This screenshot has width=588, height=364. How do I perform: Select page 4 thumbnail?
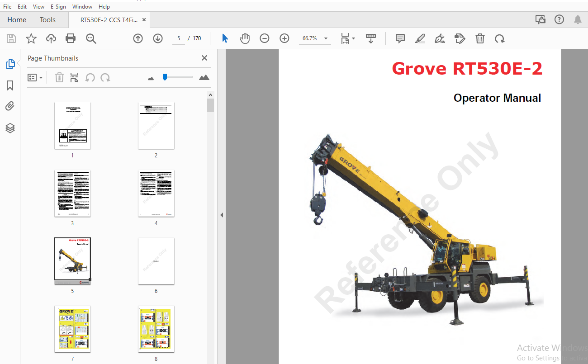(156, 193)
